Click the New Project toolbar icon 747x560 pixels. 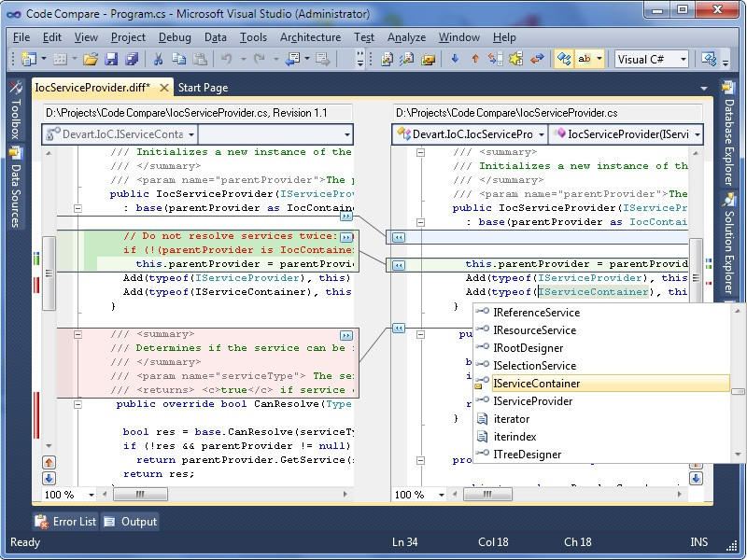(29, 59)
